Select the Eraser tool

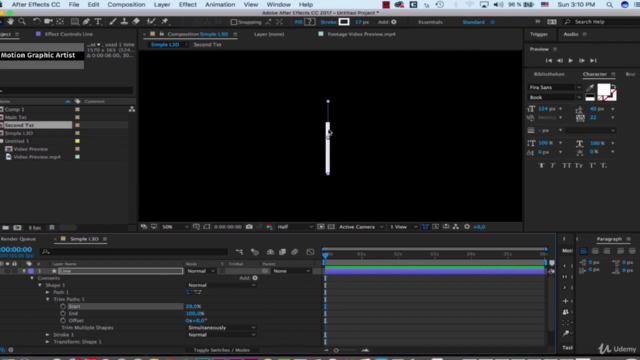pyautogui.click(x=136, y=22)
